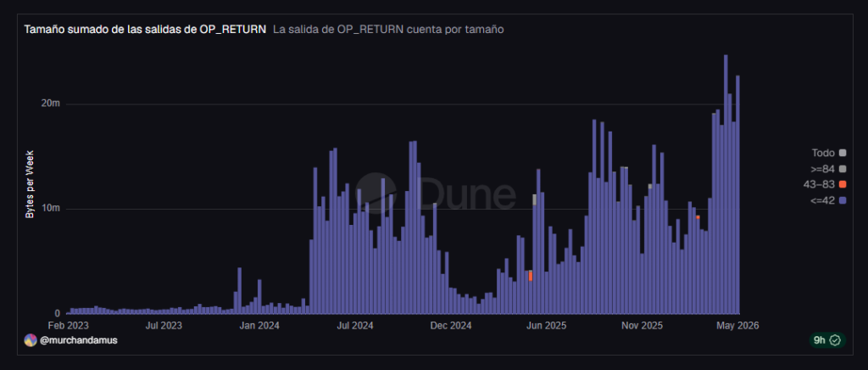Screen dimensions: 868x370
Task: Click the Jul 2024 x-axis label
Action: [x=355, y=326]
